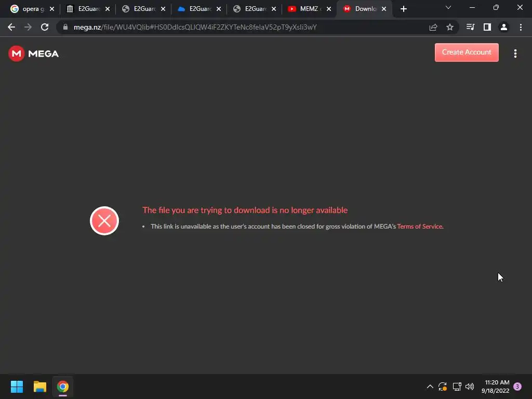Click the 'no longer available' heading

tap(245, 210)
